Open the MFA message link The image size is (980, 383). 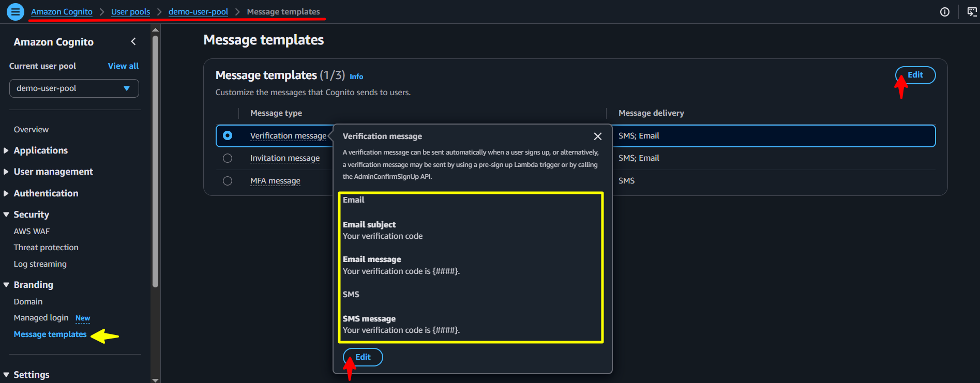[275, 181]
